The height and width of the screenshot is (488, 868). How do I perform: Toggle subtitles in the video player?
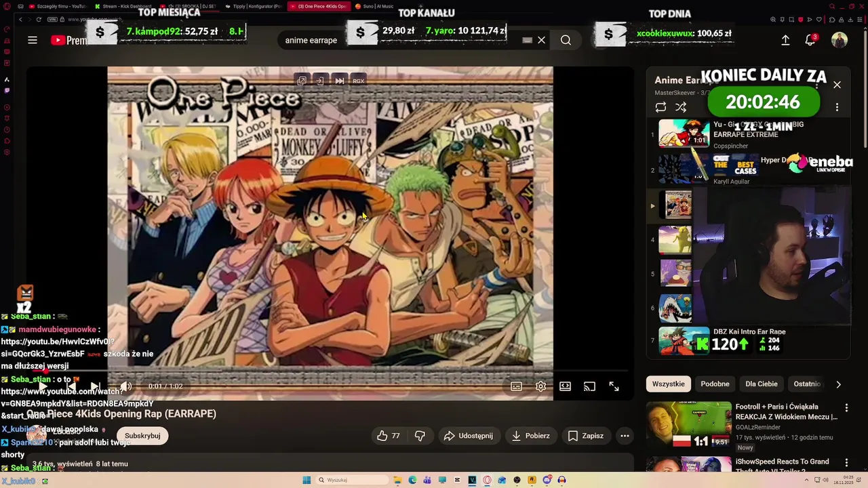tap(516, 386)
